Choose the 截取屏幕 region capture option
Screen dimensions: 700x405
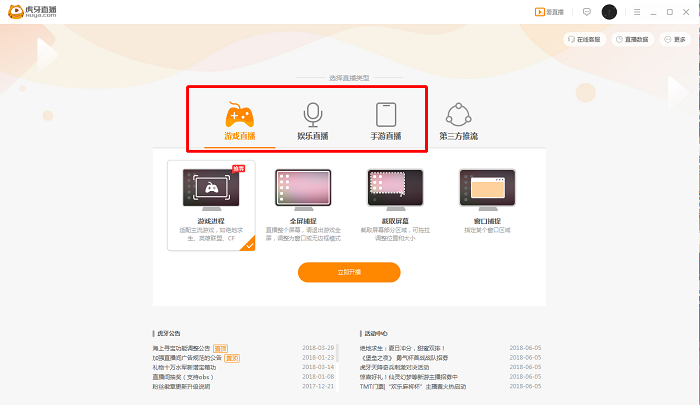pyautogui.click(x=395, y=205)
